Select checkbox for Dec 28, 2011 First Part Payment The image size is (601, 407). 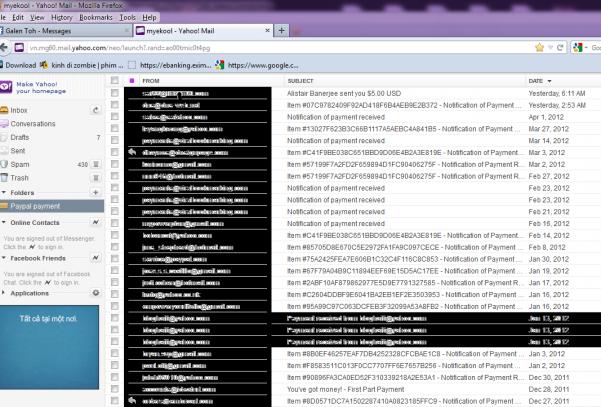coord(115,389)
